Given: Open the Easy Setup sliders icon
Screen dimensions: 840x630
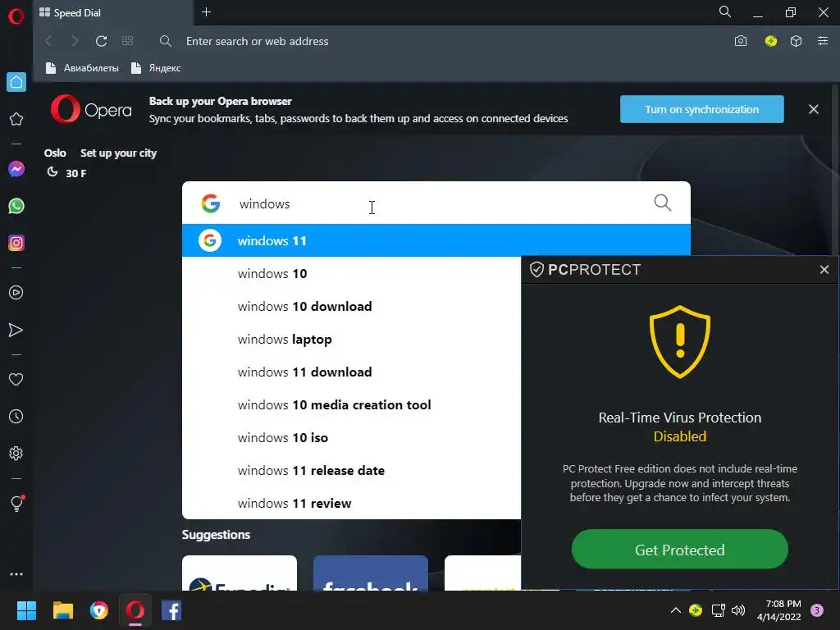Looking at the screenshot, I should click(823, 41).
